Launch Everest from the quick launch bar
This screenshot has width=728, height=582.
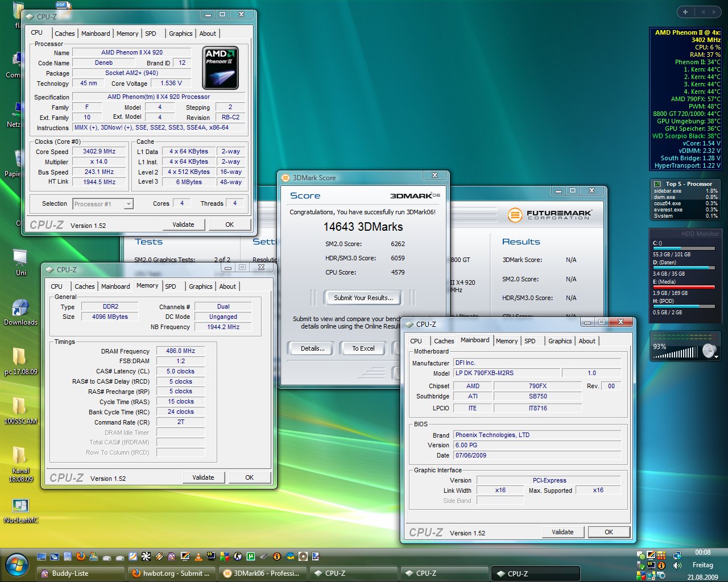(x=277, y=556)
